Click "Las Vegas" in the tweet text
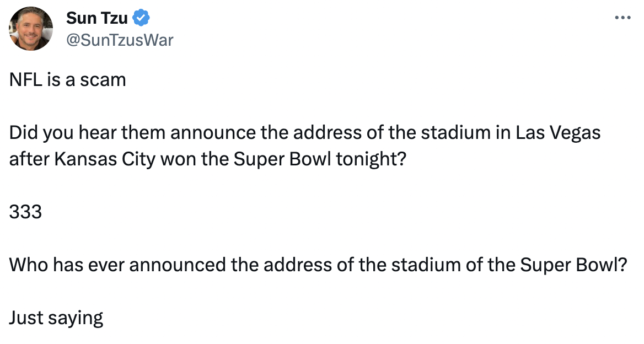This screenshot has height=344, width=644. coord(558,133)
